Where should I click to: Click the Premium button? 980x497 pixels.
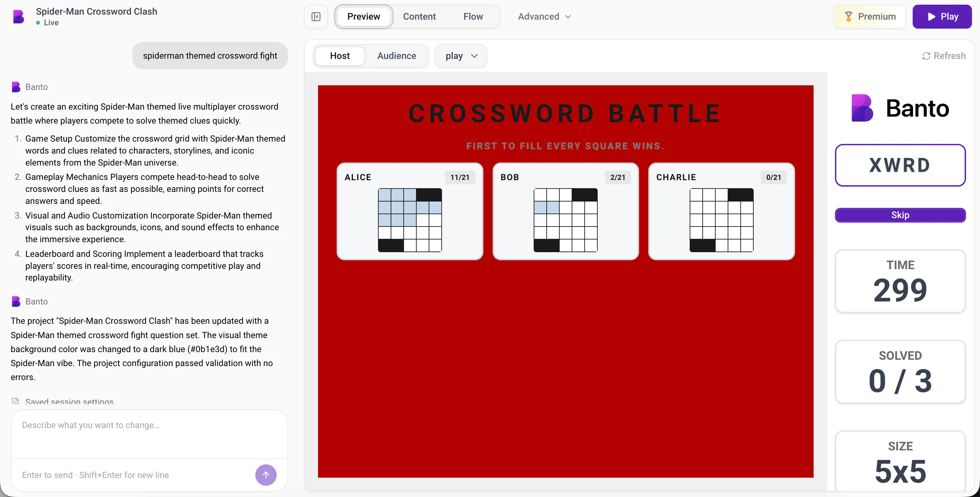[869, 16]
